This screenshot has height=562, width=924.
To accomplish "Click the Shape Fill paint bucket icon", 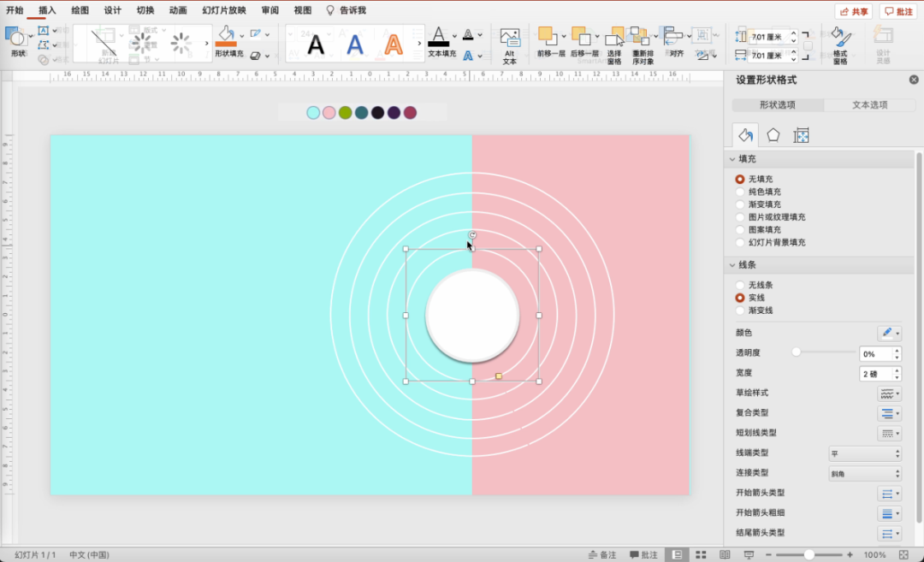I will (226, 35).
